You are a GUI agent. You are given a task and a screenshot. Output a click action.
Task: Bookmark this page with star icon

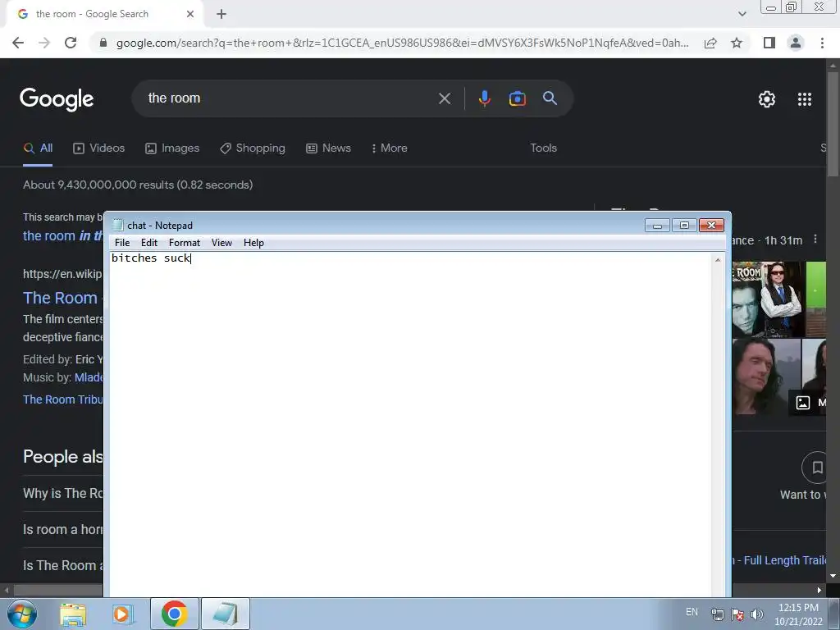pyautogui.click(x=737, y=43)
